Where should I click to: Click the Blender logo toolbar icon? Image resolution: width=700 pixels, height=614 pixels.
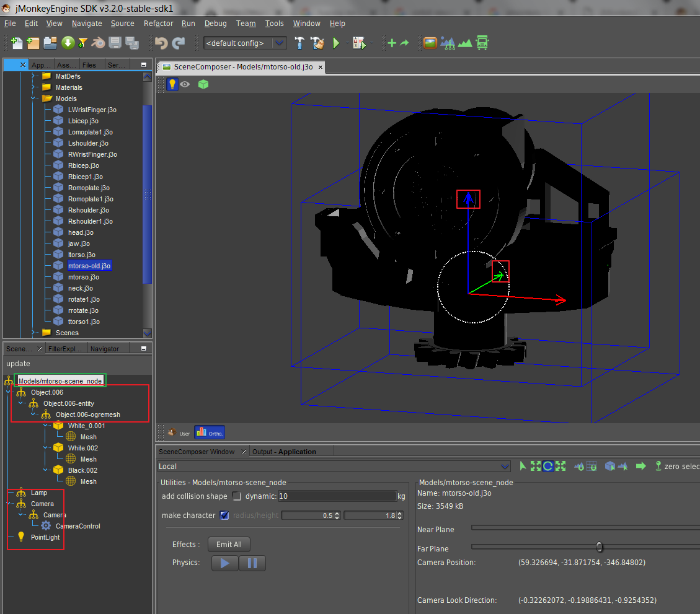(x=98, y=43)
